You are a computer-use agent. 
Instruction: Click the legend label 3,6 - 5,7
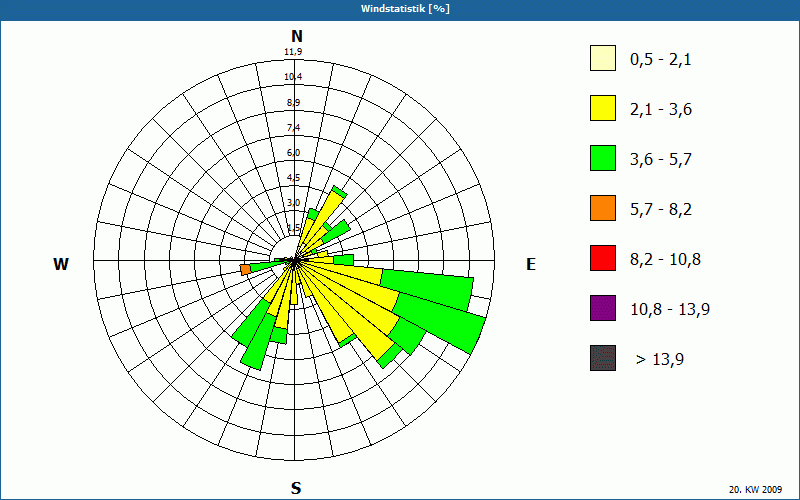pyautogui.click(x=661, y=160)
